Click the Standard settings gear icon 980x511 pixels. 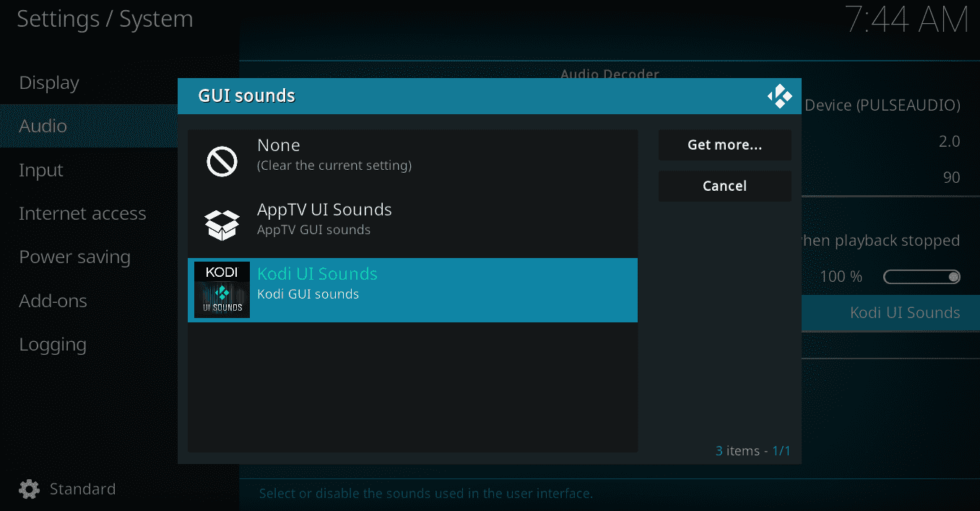(x=28, y=489)
